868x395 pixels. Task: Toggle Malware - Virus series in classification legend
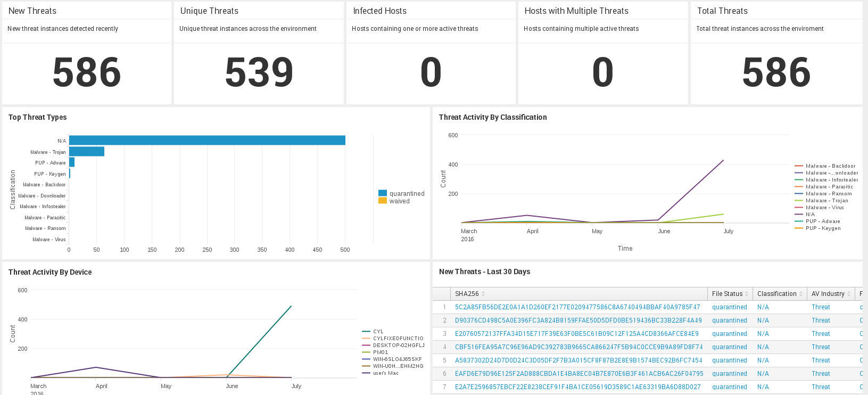[820, 208]
